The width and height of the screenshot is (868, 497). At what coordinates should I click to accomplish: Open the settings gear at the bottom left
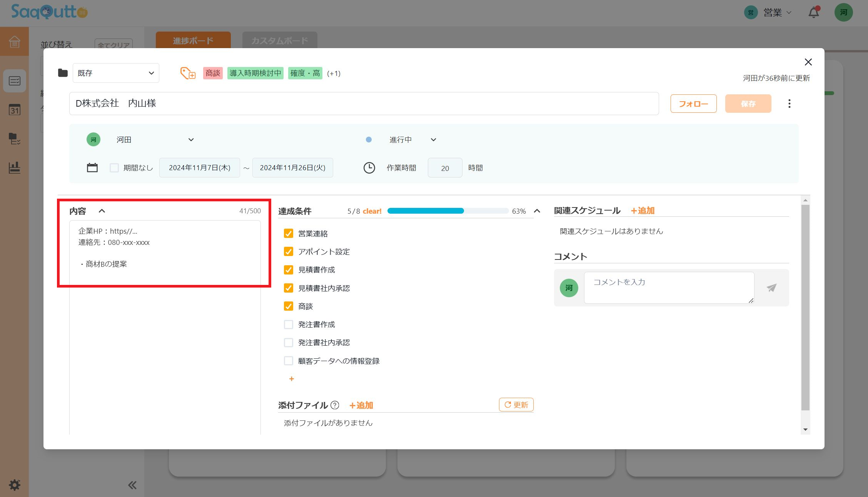pyautogui.click(x=14, y=485)
